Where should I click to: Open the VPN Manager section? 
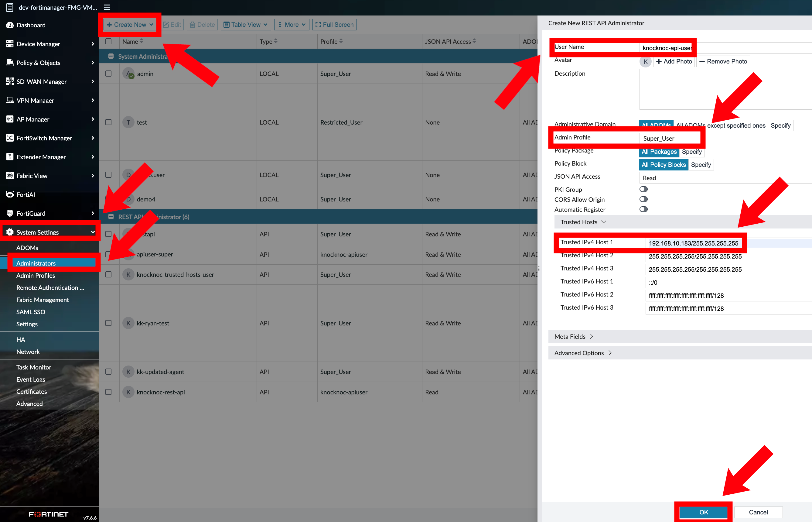click(35, 100)
